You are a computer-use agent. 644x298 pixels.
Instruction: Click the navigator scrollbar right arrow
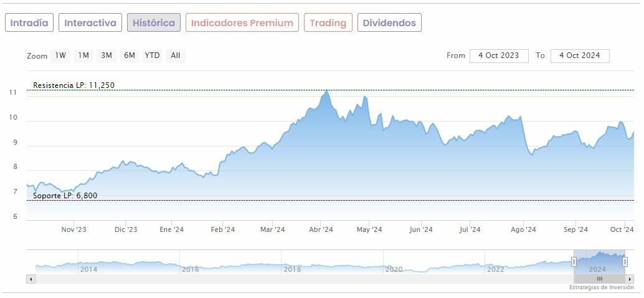[630, 279]
